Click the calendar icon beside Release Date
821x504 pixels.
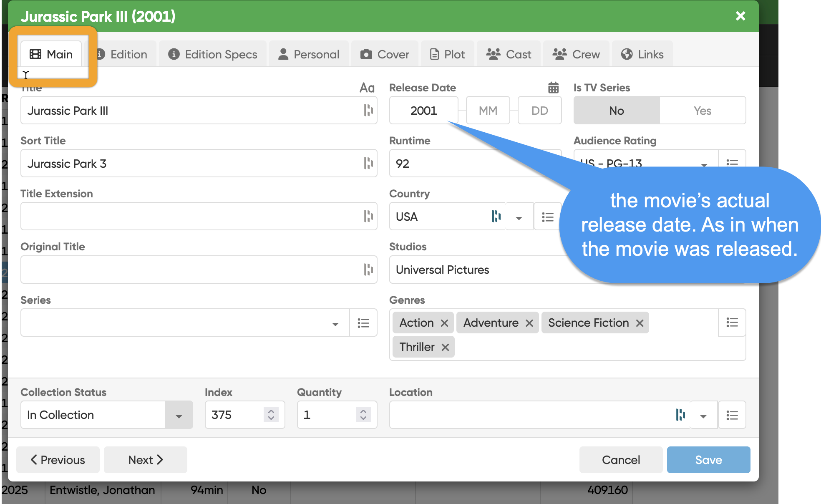coord(553,88)
